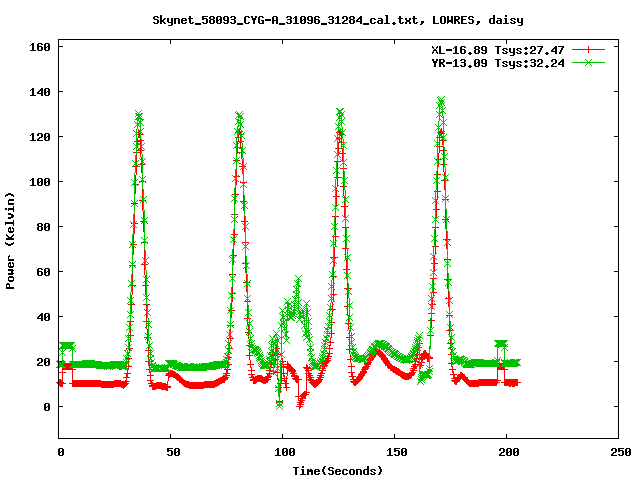Click the Power (Kelvin) y-axis label
Viewport: 640px width, 480px height.
[x=10, y=241]
